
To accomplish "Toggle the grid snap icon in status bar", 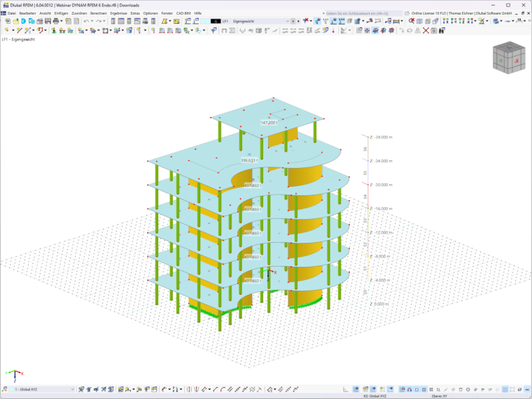I will (x=402, y=389).
